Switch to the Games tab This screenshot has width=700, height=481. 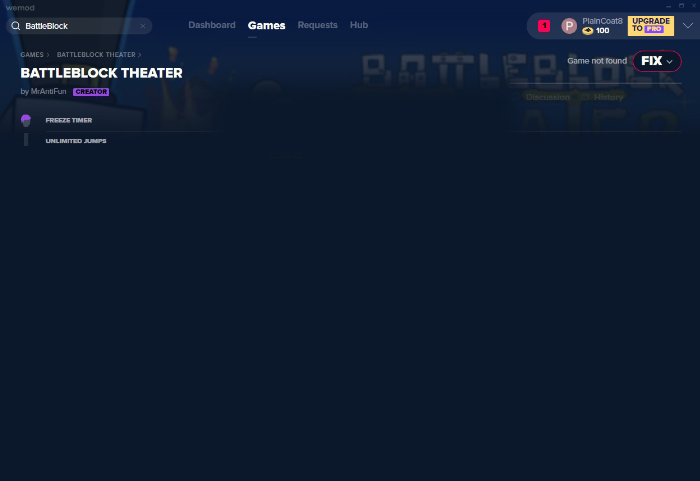coord(267,25)
